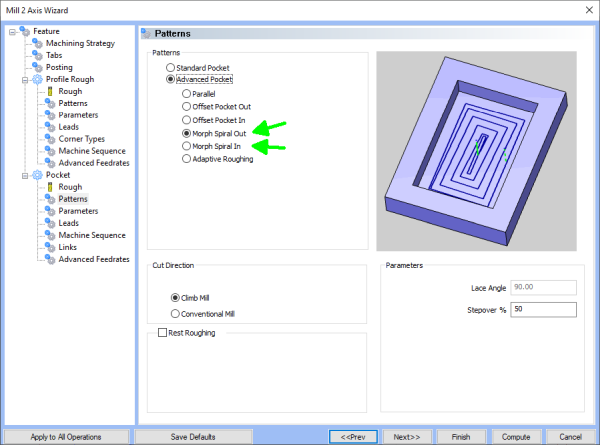Image resolution: width=600 pixels, height=445 pixels.
Task: Click the Leads icon under Pocket
Action: coord(50,223)
